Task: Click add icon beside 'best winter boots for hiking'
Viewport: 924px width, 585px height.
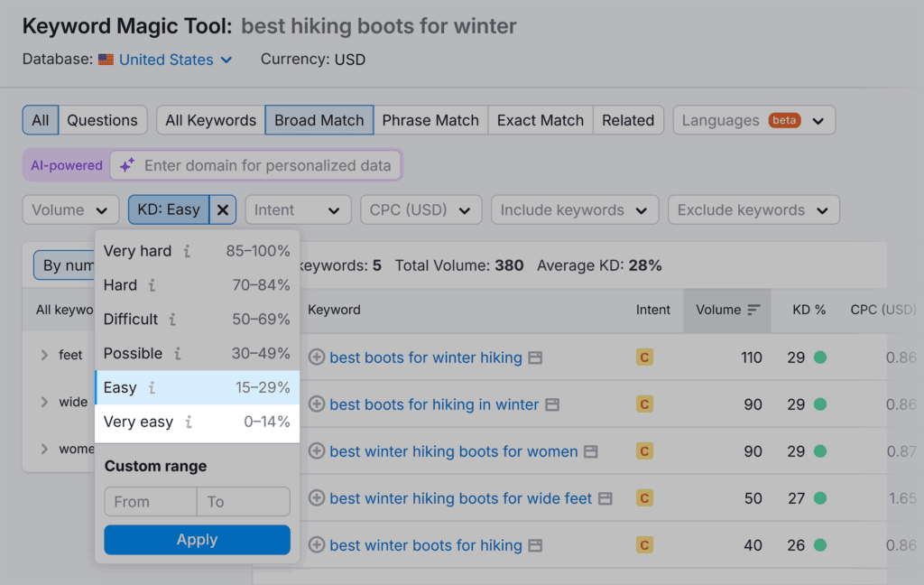Action: [x=317, y=545]
